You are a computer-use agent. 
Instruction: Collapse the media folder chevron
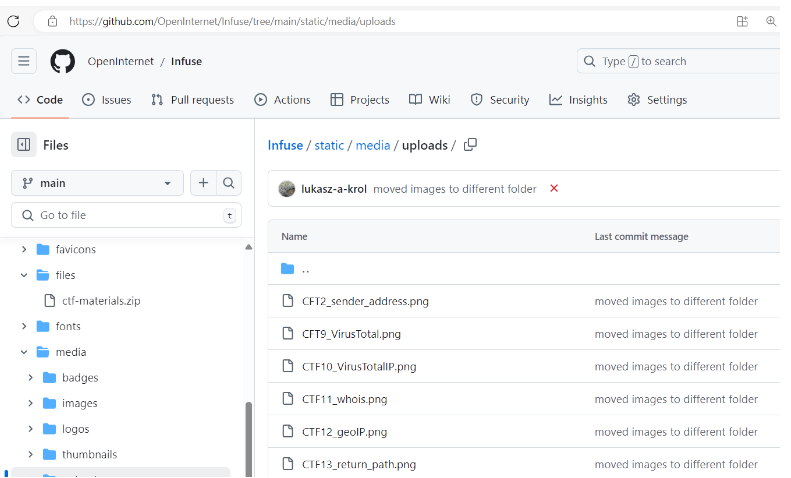tap(24, 352)
